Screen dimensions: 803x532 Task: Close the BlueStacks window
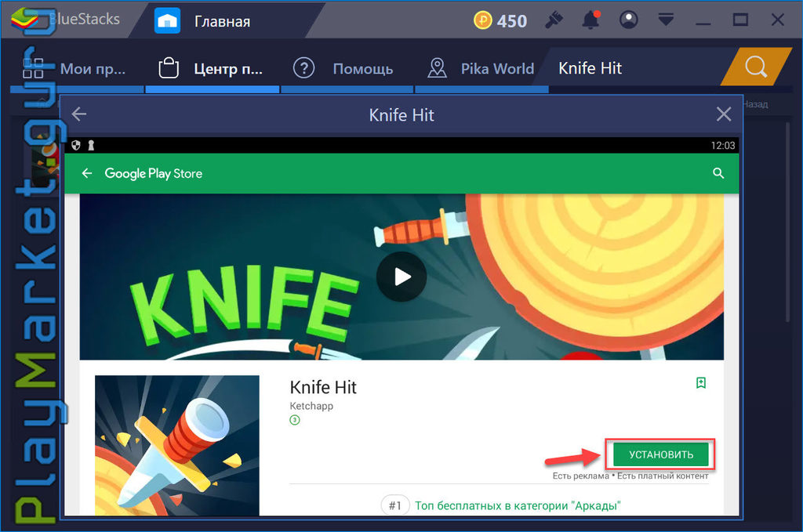(x=777, y=20)
